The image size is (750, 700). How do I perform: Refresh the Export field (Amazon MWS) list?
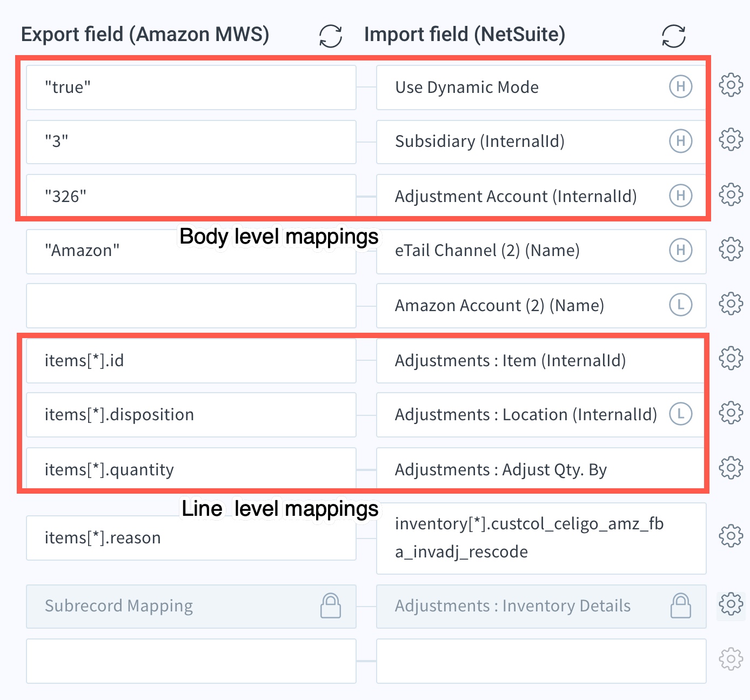click(330, 36)
